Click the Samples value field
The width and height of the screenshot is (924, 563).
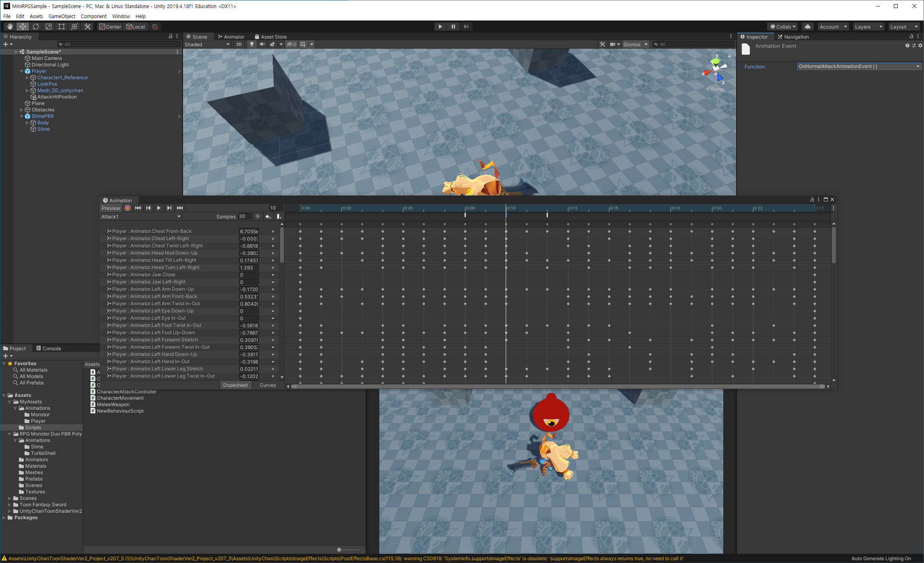point(245,216)
